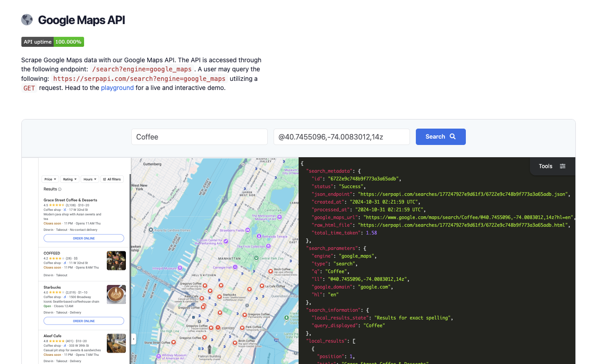Collapse the side panel with the arrow handle
Viewport: 594px width, 364px height.
click(x=133, y=339)
